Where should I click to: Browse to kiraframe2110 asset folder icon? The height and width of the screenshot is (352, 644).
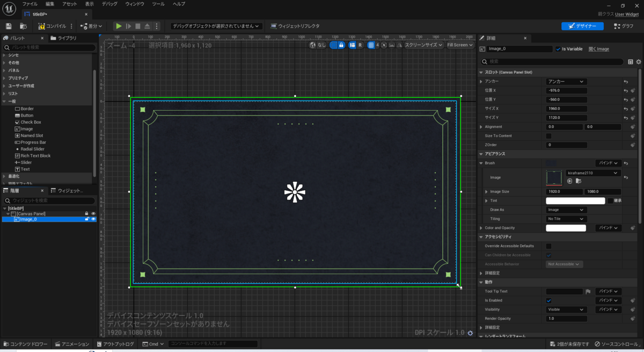pos(579,181)
